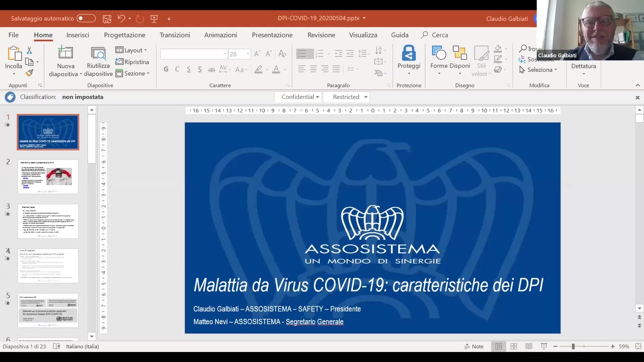Toggle bold G formatting
This screenshot has height=362, width=644.
coord(166,69)
